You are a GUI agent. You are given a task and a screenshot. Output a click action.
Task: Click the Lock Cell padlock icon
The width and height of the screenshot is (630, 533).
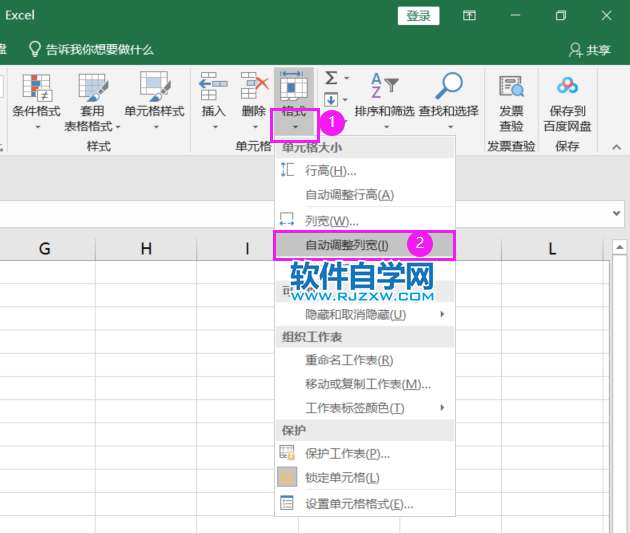click(287, 477)
